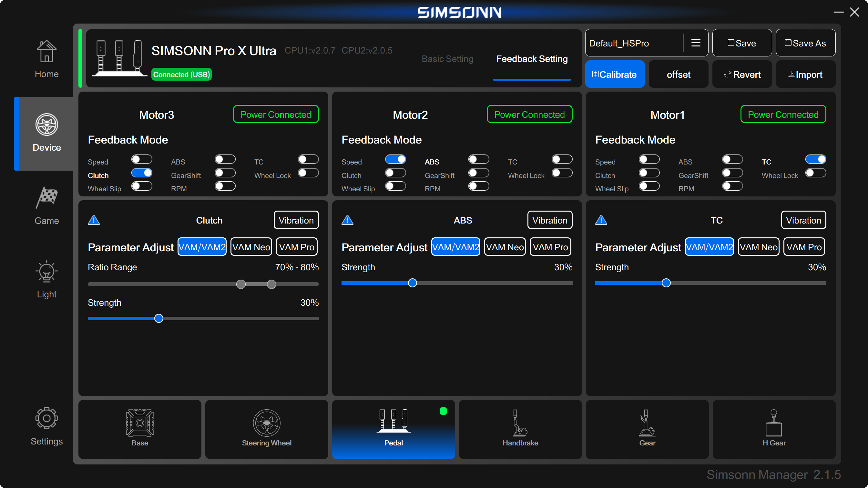Click Motor3 Power Connected status badge
The width and height of the screenshot is (868, 488).
pos(276,114)
